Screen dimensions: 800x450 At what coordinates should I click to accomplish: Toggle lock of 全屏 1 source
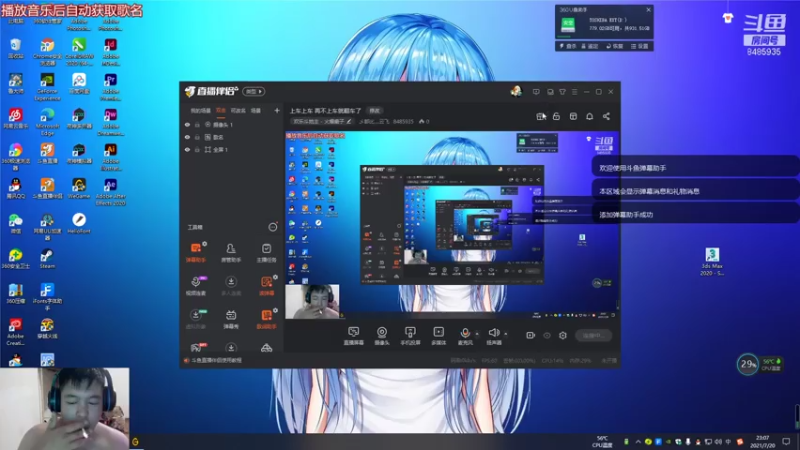197,150
